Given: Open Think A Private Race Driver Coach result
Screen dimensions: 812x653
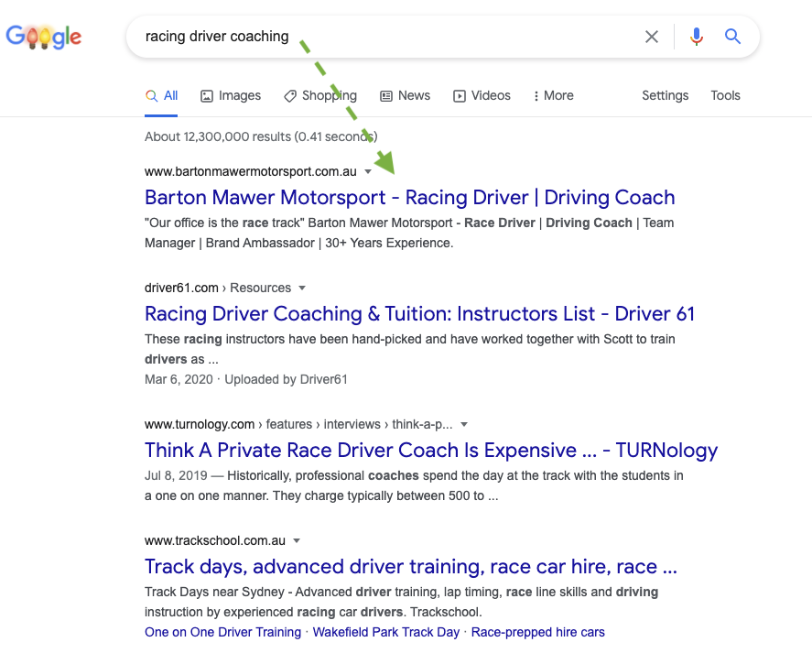Looking at the screenshot, I should click(x=431, y=451).
